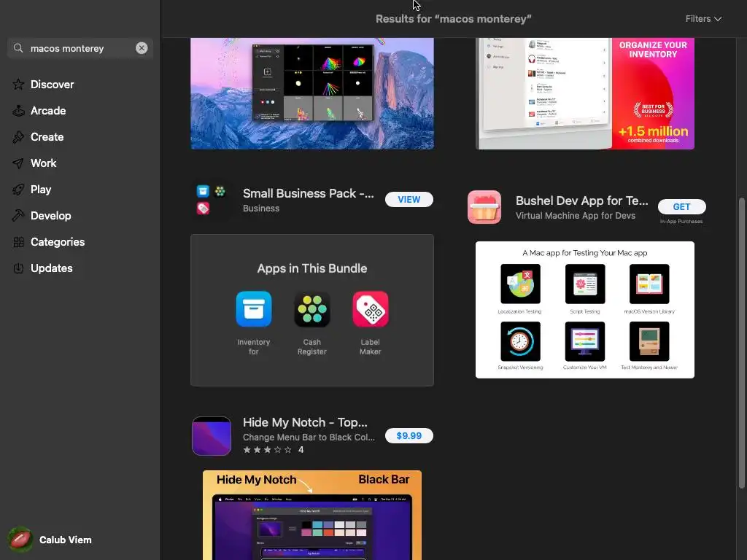747x560 pixels.
Task: Click the "Results for macos monterey" heading
Action: click(x=453, y=19)
